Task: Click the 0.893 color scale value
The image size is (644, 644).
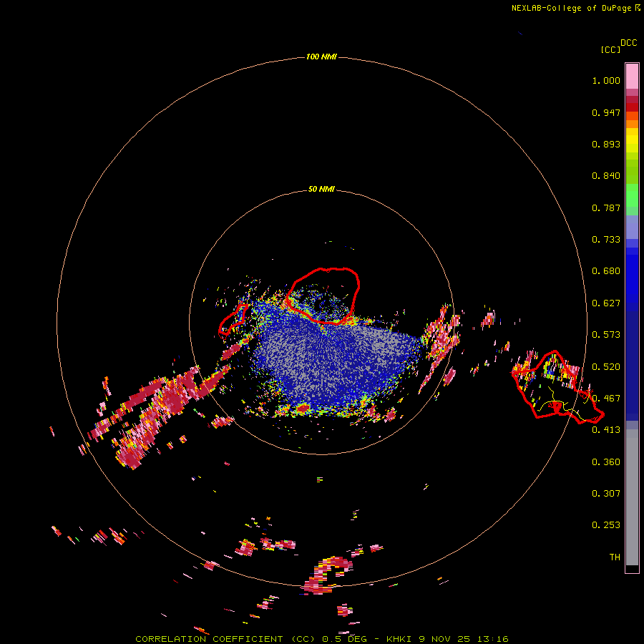Action: coord(606,144)
